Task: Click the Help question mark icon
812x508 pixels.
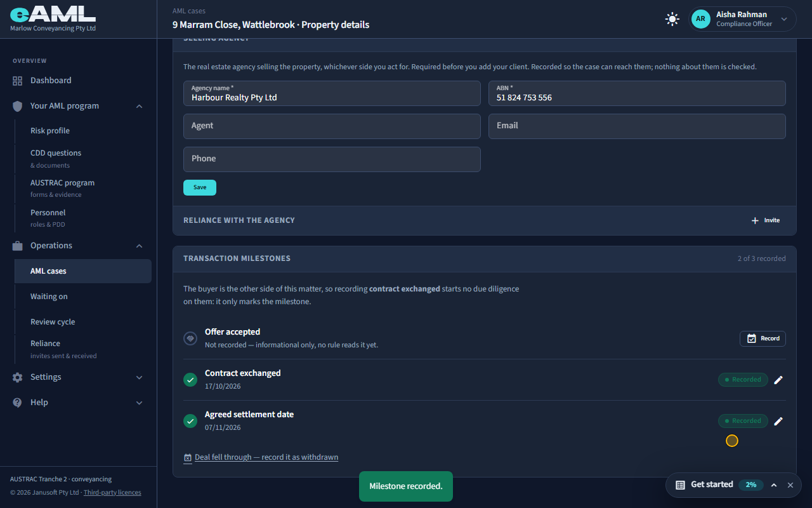Action: click(x=18, y=403)
